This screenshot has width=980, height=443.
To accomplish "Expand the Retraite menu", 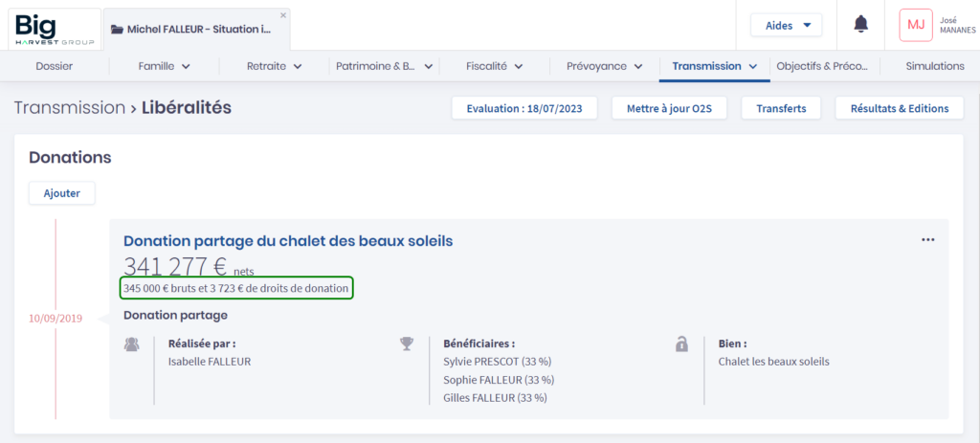I will click(275, 66).
